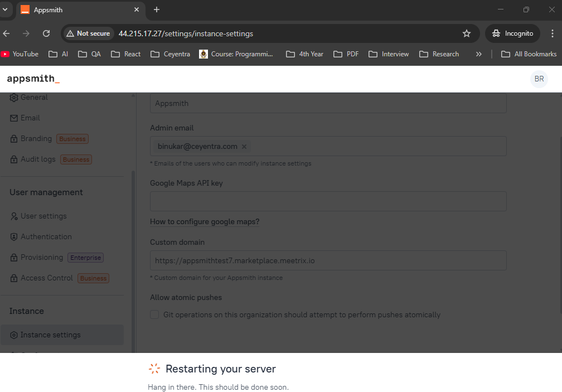The image size is (562, 392).
Task: Open the tab search dropdown arrow
Action: (5, 9)
